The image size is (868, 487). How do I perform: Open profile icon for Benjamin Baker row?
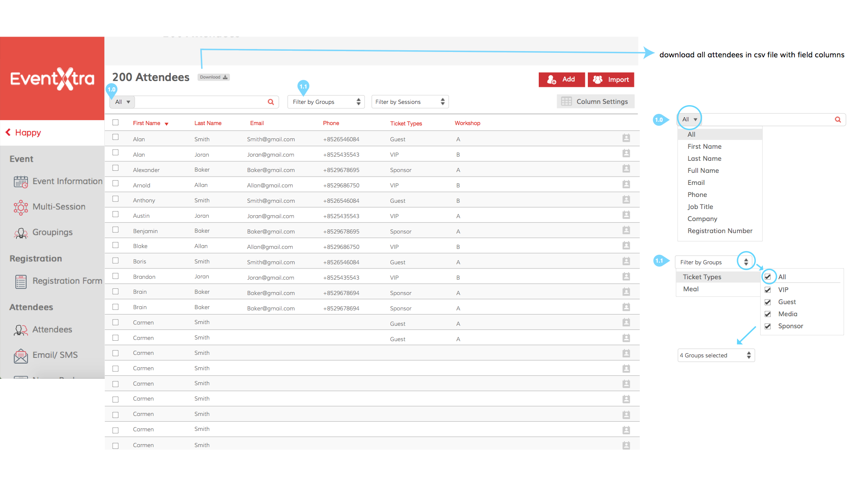[626, 230]
